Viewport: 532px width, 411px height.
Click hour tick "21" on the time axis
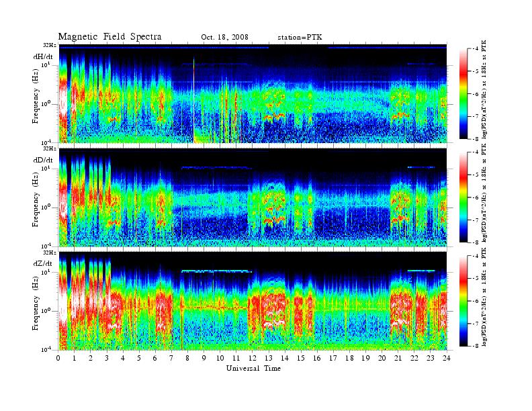pos(398,358)
